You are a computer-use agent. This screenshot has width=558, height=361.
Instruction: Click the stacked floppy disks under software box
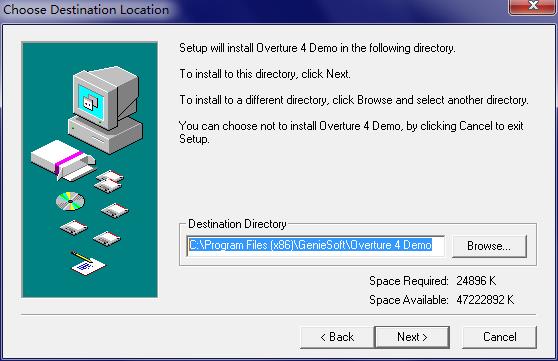point(109,181)
